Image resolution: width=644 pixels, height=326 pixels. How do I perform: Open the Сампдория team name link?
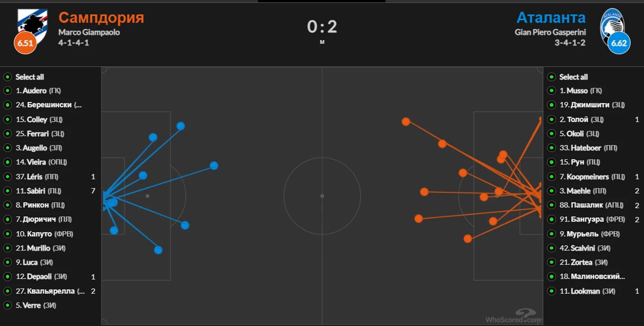[x=101, y=18]
